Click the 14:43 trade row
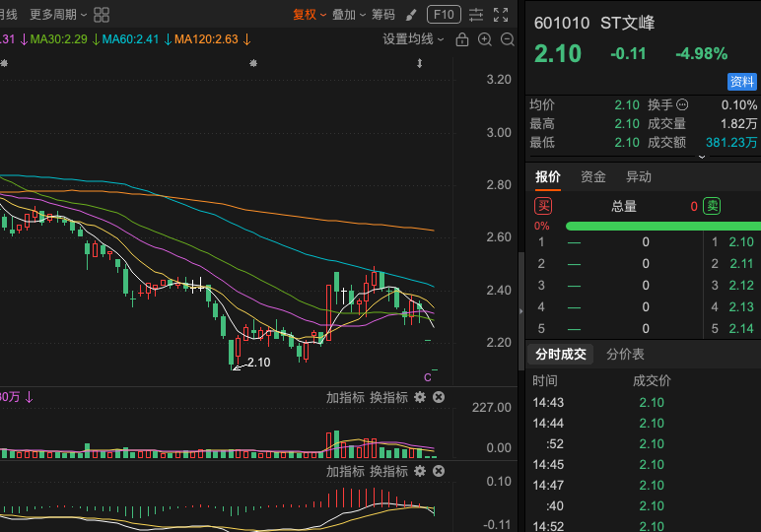The image size is (761, 532). [x=643, y=403]
